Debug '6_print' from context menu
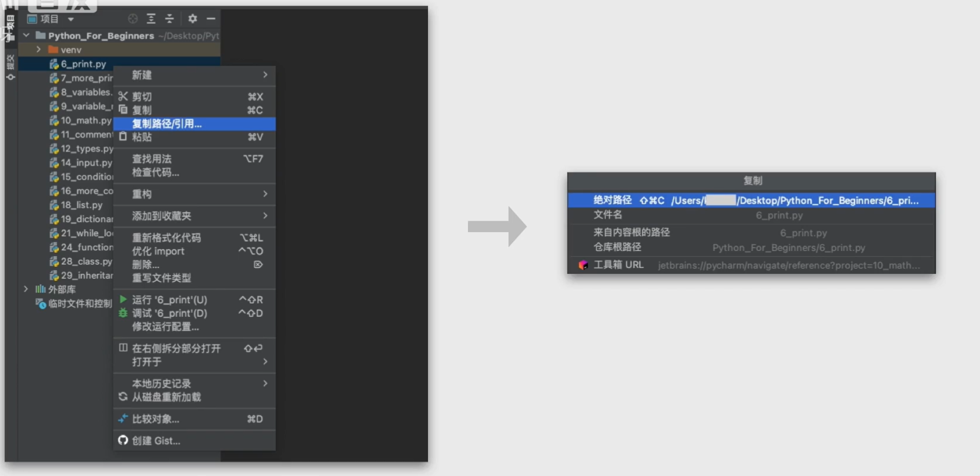The height and width of the screenshot is (476, 980). pyautogui.click(x=194, y=313)
